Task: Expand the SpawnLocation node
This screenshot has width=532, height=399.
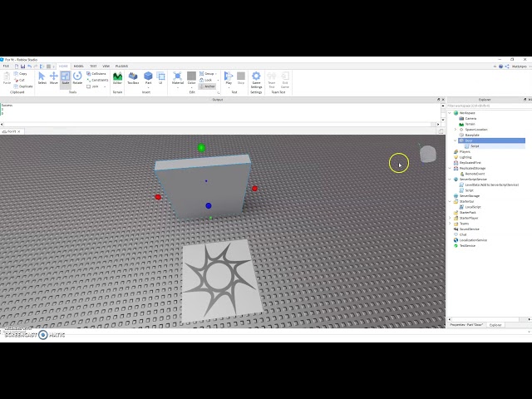Action: point(456,130)
